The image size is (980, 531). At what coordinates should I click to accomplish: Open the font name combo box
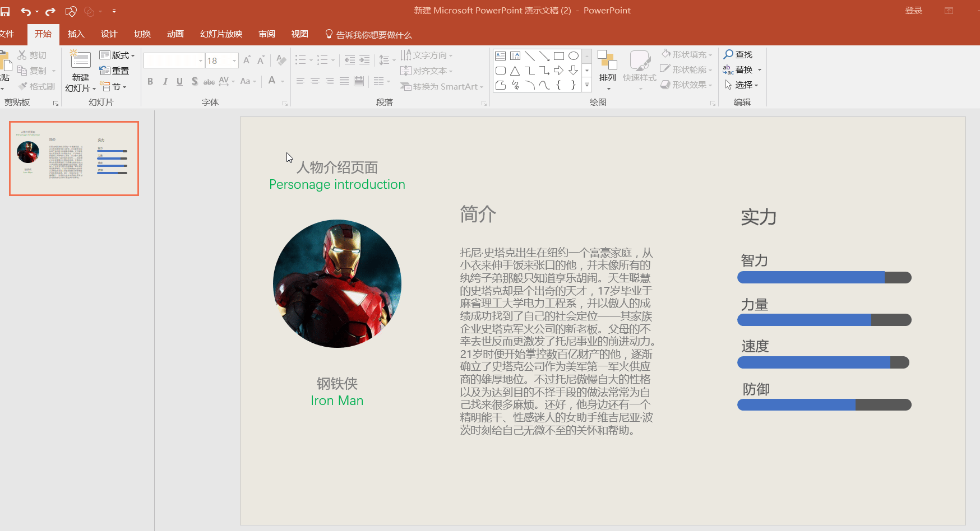coord(174,60)
